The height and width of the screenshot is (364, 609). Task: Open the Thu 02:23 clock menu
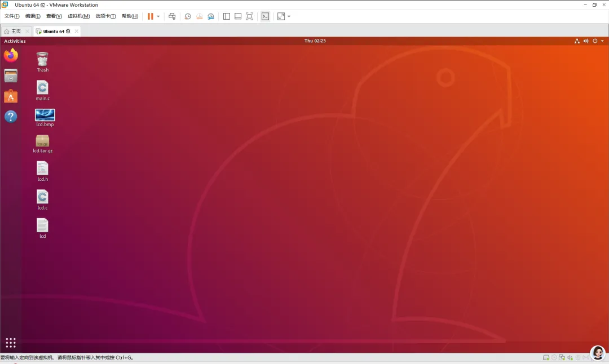[x=315, y=41]
